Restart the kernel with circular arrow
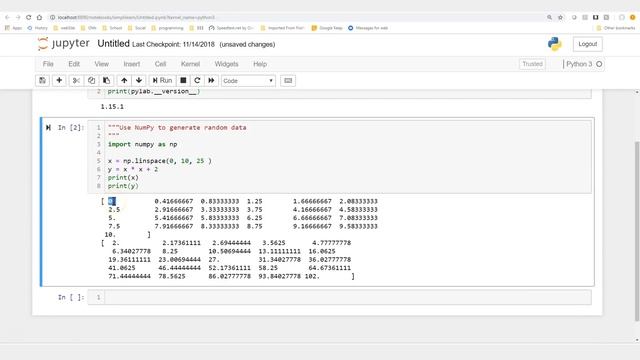640x360 pixels. click(x=197, y=80)
